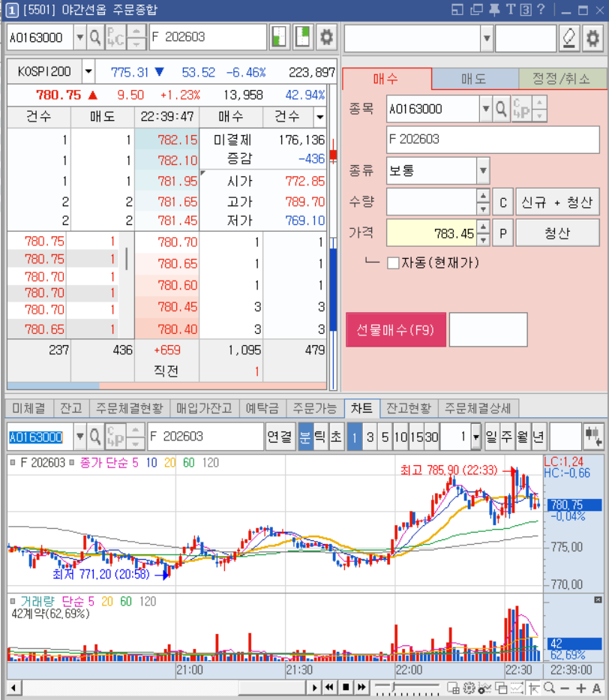Click the chart stop button

coord(345,687)
